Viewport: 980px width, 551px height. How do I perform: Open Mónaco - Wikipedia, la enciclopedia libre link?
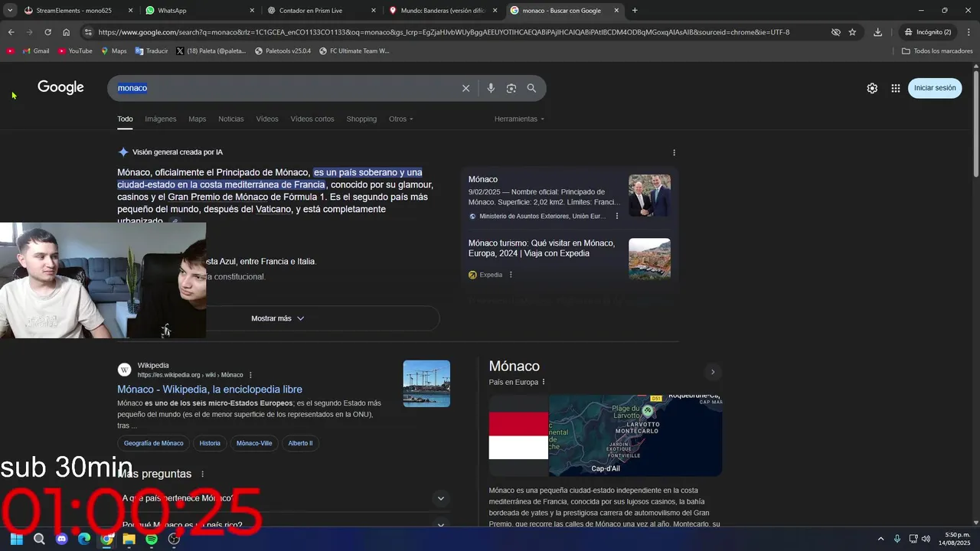(x=210, y=390)
